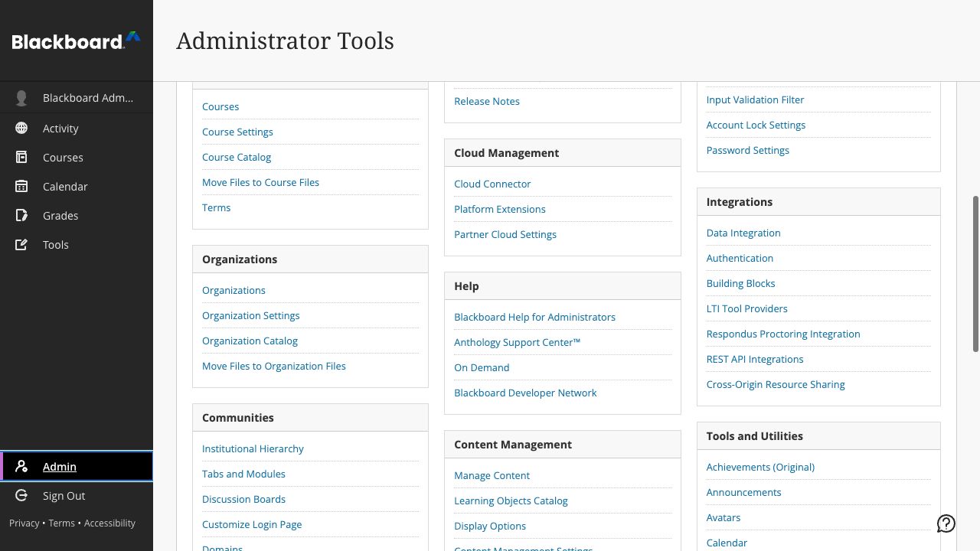The width and height of the screenshot is (980, 551).
Task: Click the Calendar icon in sidebar
Action: (x=21, y=186)
